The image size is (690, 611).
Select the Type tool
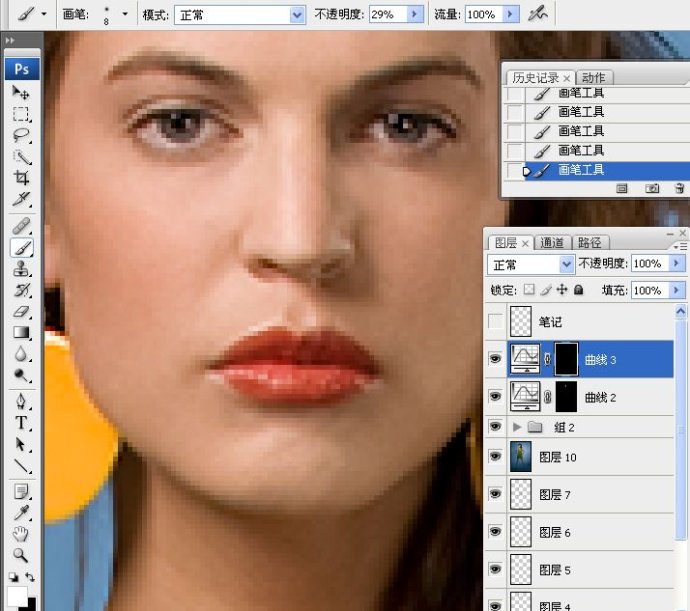click(21, 423)
